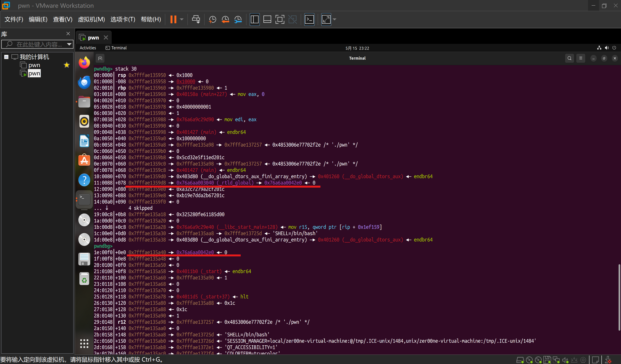The width and height of the screenshot is (621, 364).
Task: Toggle the favorite star for pwn
Action: tap(66, 65)
